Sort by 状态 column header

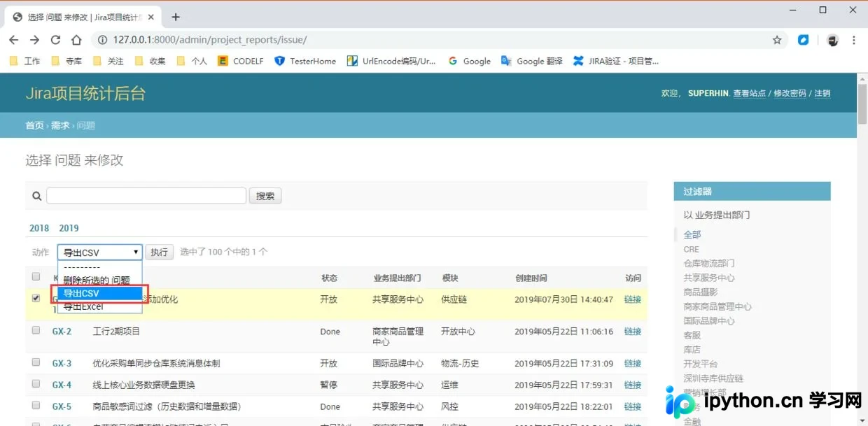point(329,278)
